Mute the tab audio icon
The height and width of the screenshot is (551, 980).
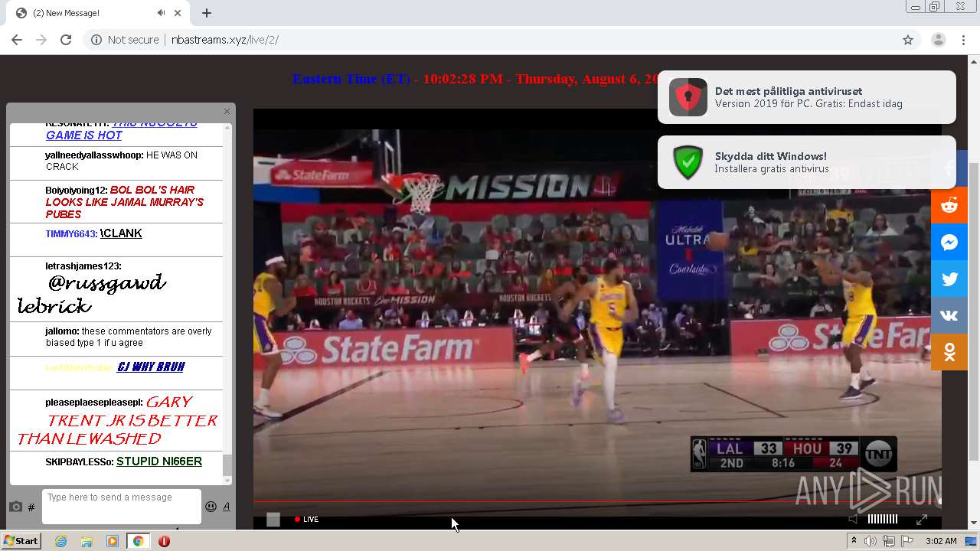(162, 13)
